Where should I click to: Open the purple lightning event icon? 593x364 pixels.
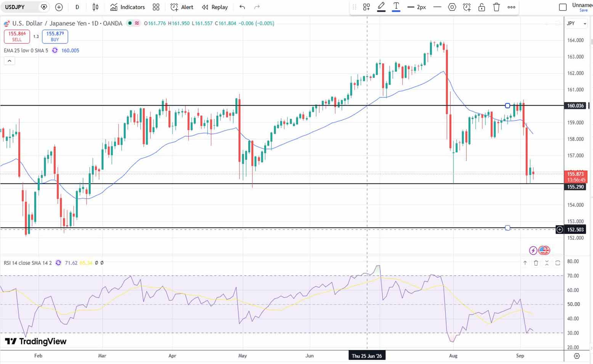533,250
